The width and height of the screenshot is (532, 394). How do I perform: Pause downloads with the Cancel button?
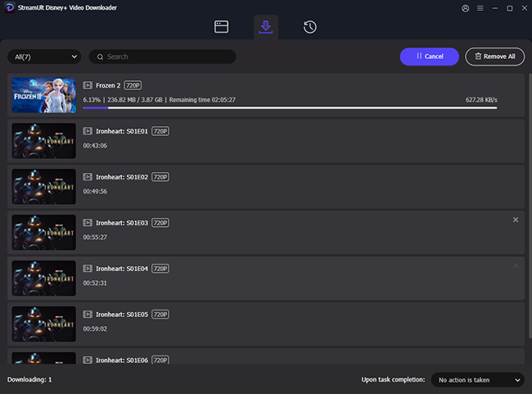coord(429,57)
